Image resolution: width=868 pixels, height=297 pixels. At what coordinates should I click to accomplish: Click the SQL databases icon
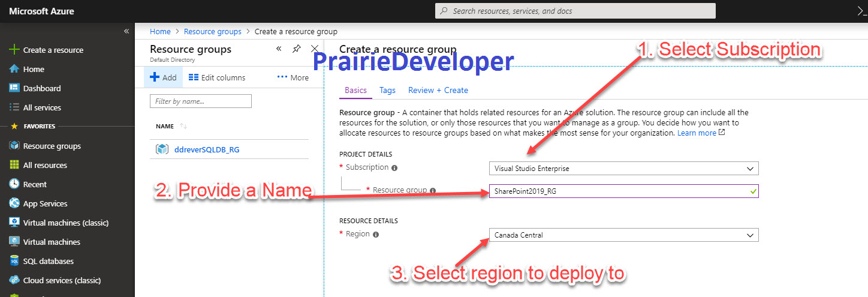click(x=14, y=261)
